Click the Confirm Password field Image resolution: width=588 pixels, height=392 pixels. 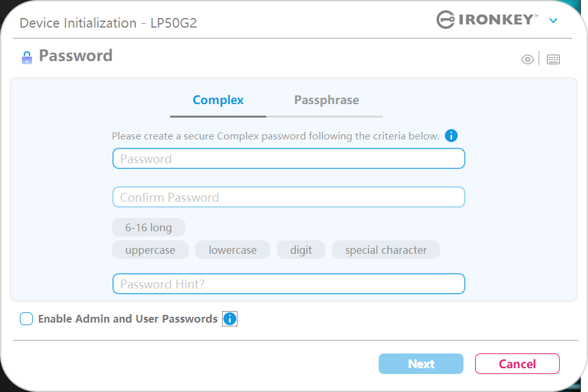click(x=288, y=197)
